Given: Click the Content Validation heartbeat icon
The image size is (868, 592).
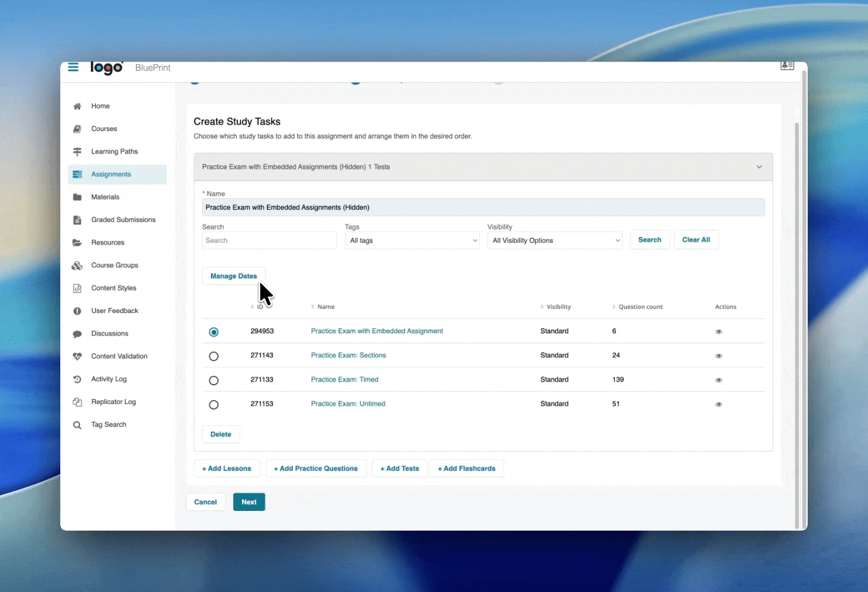Looking at the screenshot, I should click(x=77, y=356).
